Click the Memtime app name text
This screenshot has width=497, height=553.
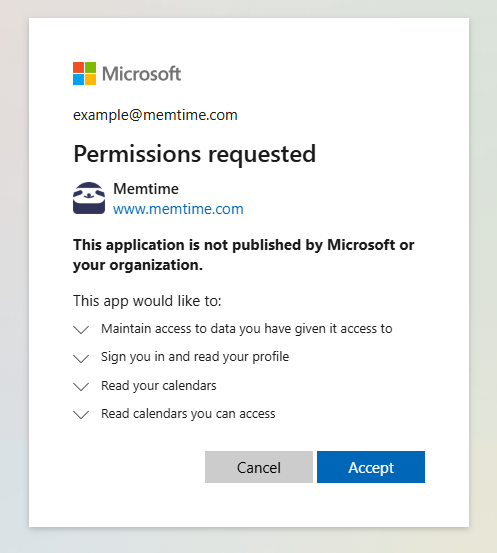point(146,189)
